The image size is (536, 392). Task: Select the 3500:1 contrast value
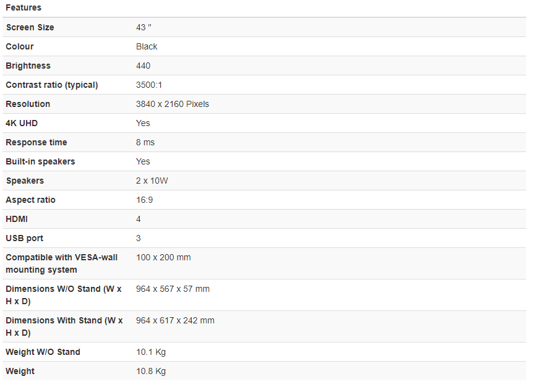click(x=149, y=85)
